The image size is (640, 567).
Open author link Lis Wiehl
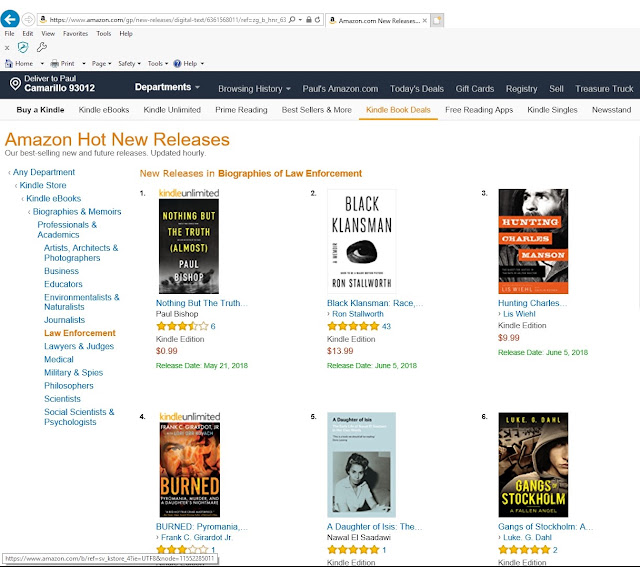(x=519, y=314)
